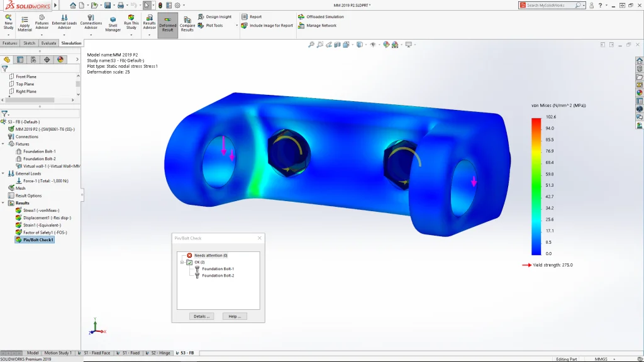Open the Shell Manager
The height and width of the screenshot is (362, 644).
113,25
